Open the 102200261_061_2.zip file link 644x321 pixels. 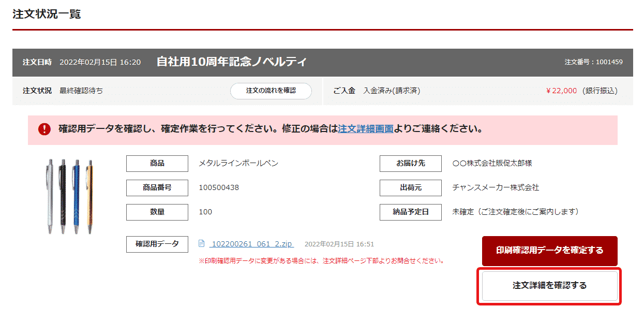pyautogui.click(x=251, y=244)
